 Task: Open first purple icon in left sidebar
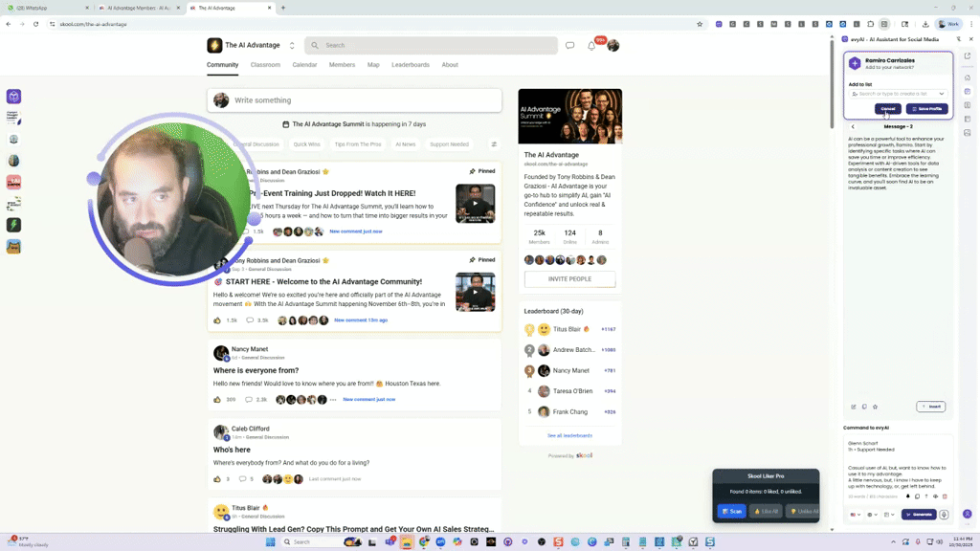pos(13,97)
